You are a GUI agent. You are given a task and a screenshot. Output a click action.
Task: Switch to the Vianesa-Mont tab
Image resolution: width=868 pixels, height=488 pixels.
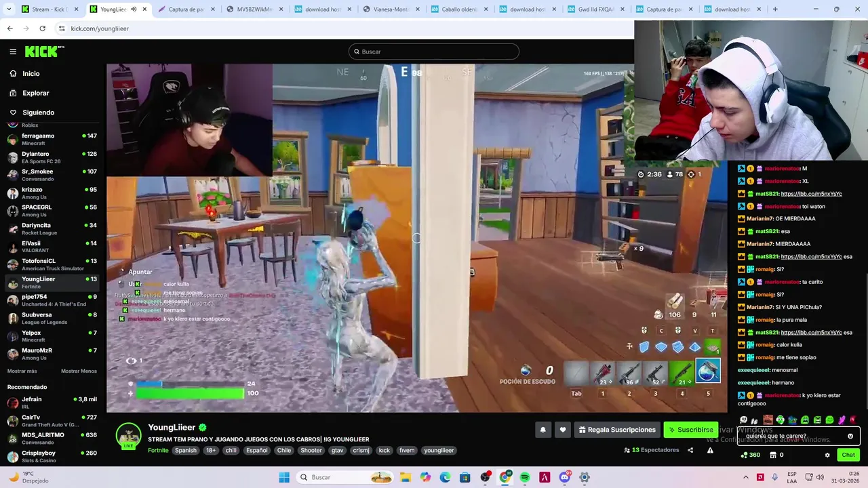tap(390, 9)
